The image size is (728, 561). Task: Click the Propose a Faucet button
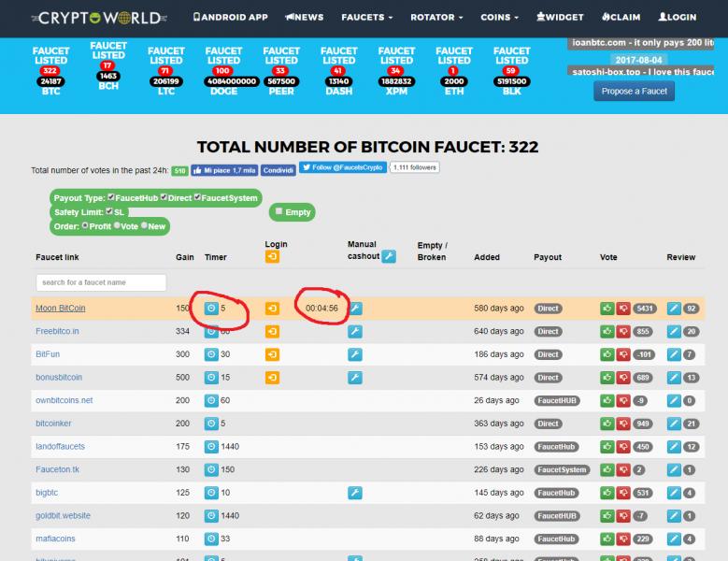(x=635, y=91)
